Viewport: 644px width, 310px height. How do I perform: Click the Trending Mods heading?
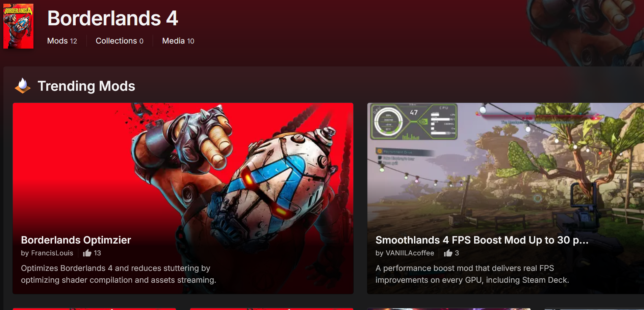click(x=86, y=86)
